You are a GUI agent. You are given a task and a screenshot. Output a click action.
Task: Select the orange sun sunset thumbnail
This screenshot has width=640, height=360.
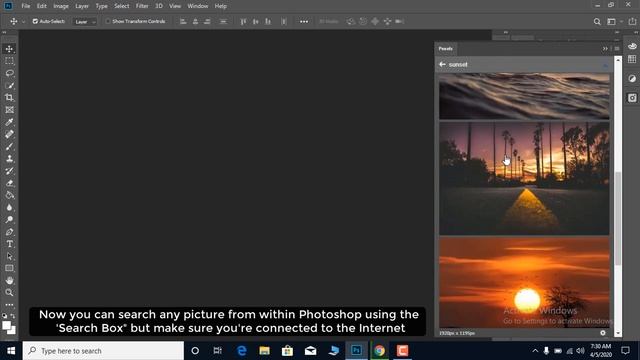[x=524, y=282]
